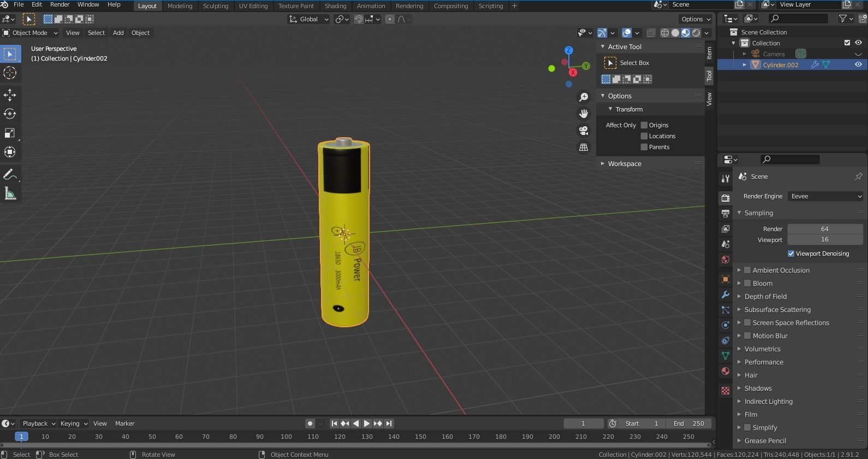Select the Cursor tool in left toolbar
Viewport: 868px width, 459px height.
tap(10, 73)
